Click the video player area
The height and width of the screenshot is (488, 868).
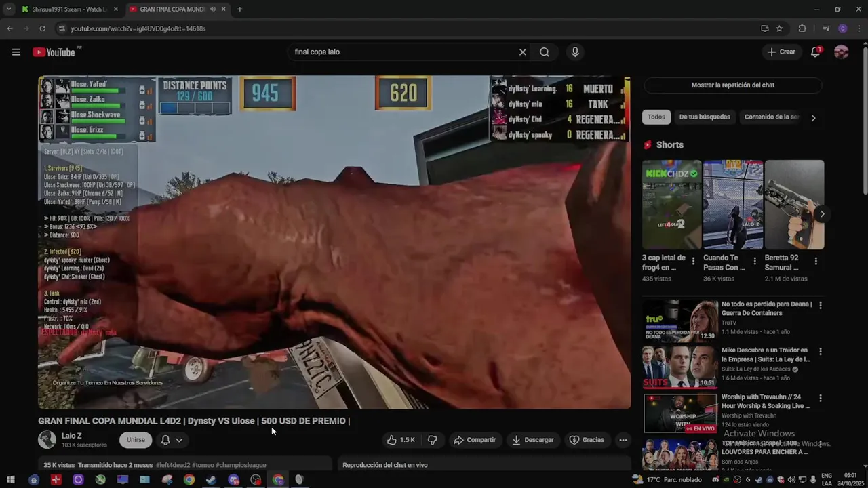334,242
